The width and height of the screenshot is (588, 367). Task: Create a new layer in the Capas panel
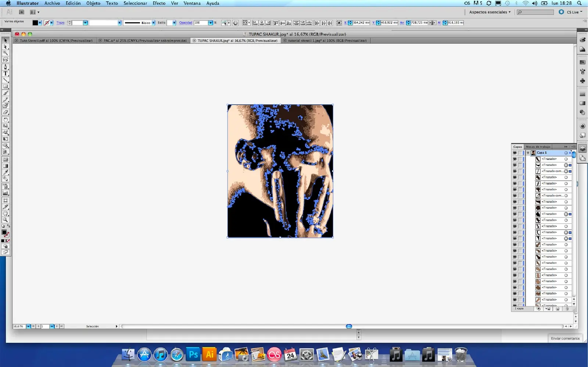(x=557, y=309)
